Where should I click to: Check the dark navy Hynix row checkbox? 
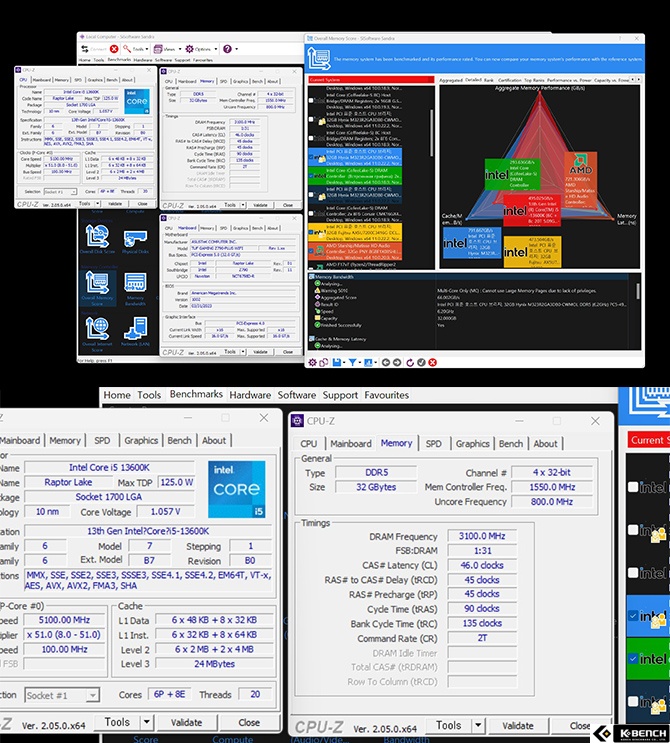pos(311,195)
